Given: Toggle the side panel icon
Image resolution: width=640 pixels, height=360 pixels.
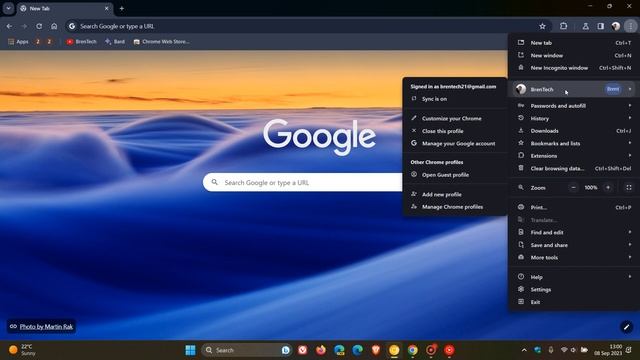Looking at the screenshot, I should [600, 26].
